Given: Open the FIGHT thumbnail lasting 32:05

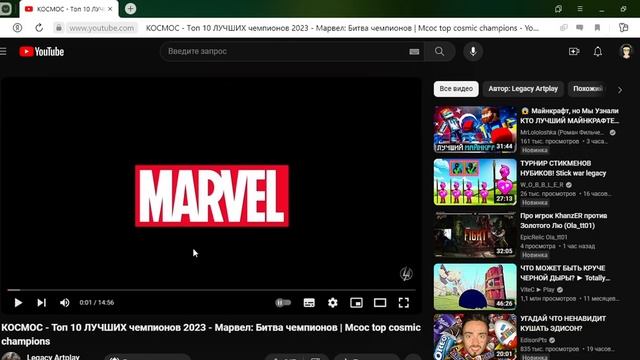Looking at the screenshot, I should (475, 234).
